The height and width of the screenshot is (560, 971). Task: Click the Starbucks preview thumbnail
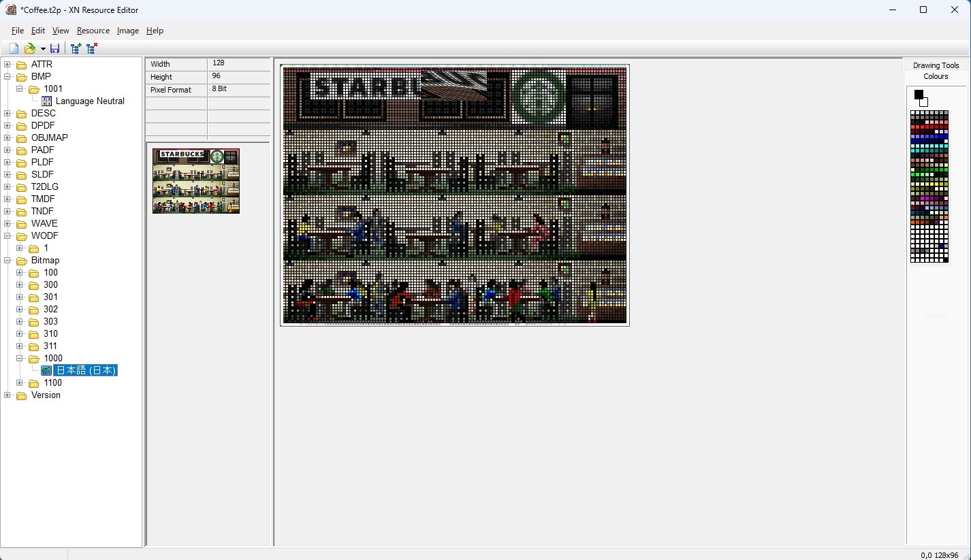pos(196,181)
